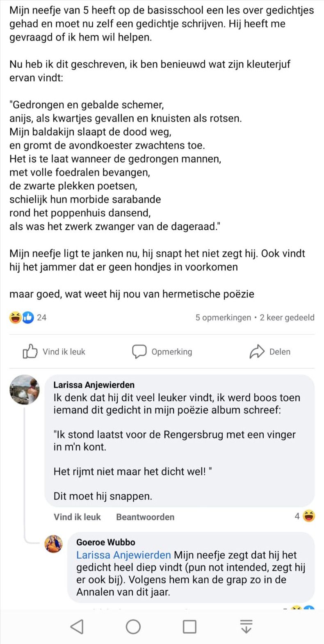This screenshot has height=644, width=324.
Task: Tap the square recent-apps icon
Action: 189,626
